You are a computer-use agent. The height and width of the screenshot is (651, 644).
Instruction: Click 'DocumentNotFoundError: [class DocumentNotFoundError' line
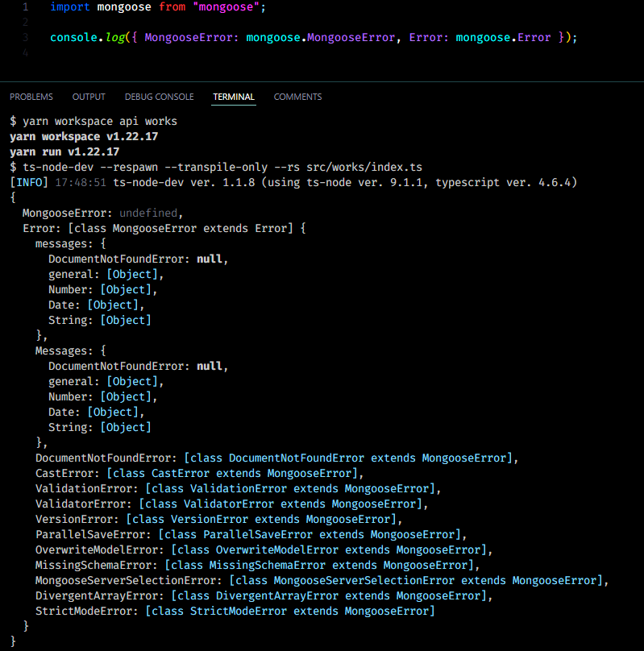(x=277, y=458)
